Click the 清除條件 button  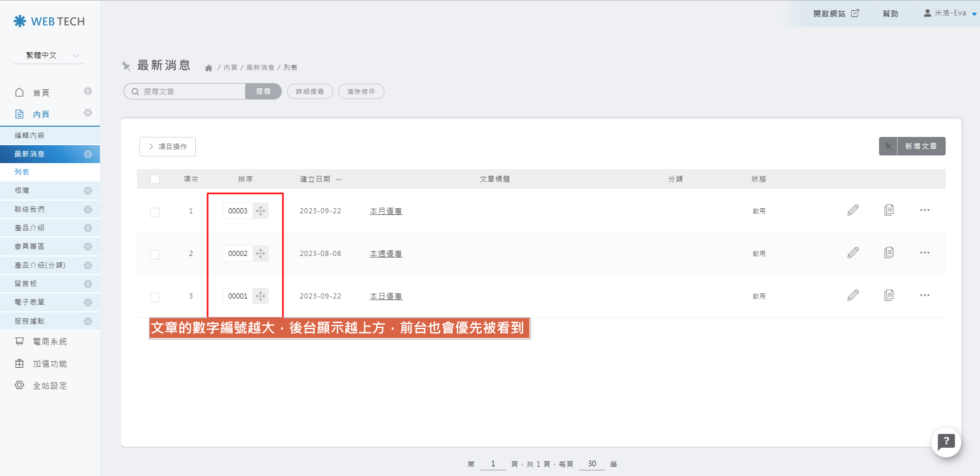click(x=361, y=91)
